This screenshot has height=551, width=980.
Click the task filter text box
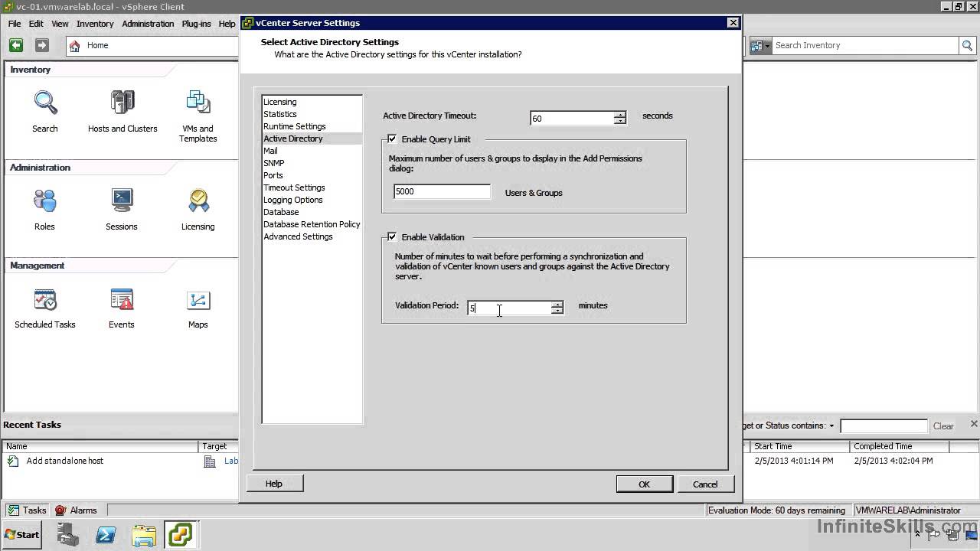click(884, 426)
